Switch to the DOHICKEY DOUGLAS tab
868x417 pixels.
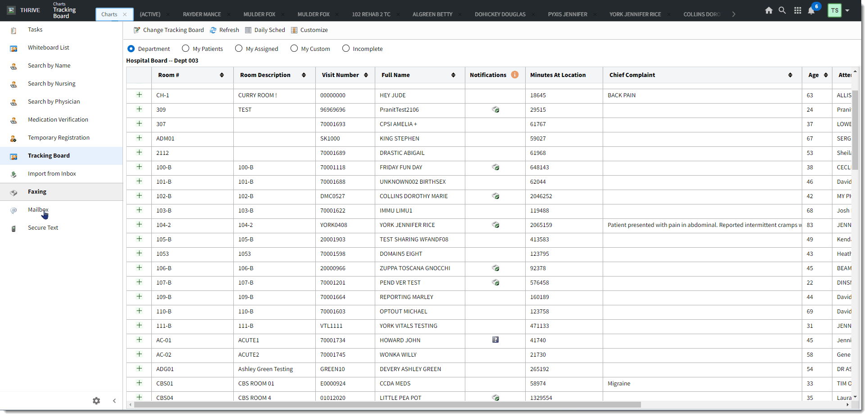click(500, 14)
